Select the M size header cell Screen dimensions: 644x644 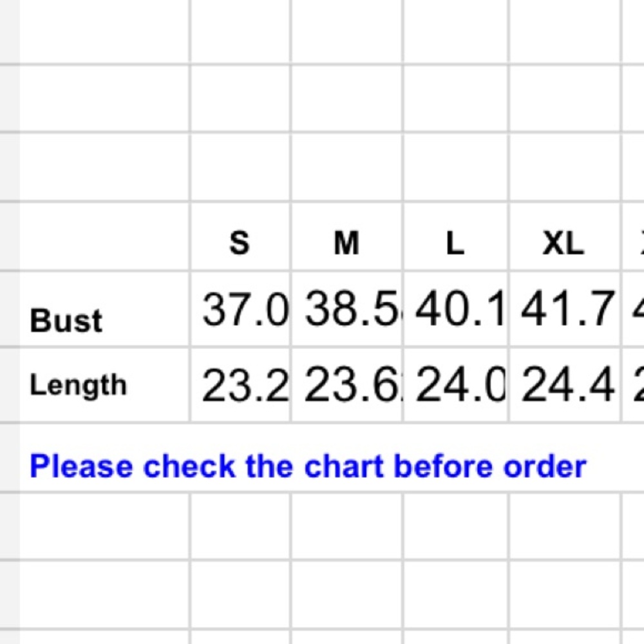click(346, 236)
